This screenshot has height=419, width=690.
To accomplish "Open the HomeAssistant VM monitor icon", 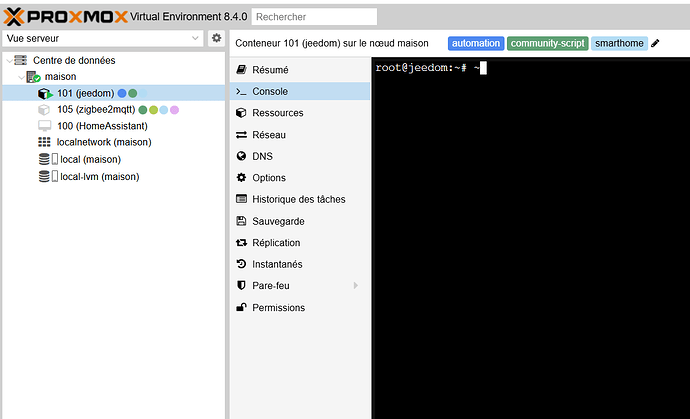I will coord(44,126).
